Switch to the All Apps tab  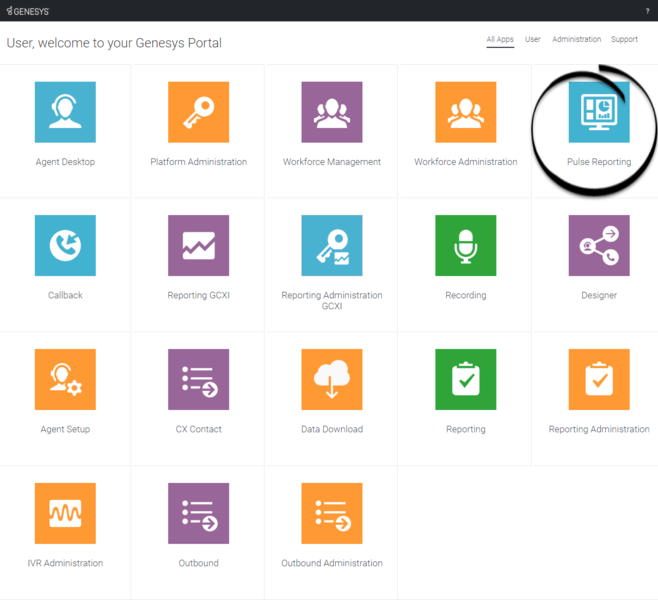pyautogui.click(x=500, y=39)
